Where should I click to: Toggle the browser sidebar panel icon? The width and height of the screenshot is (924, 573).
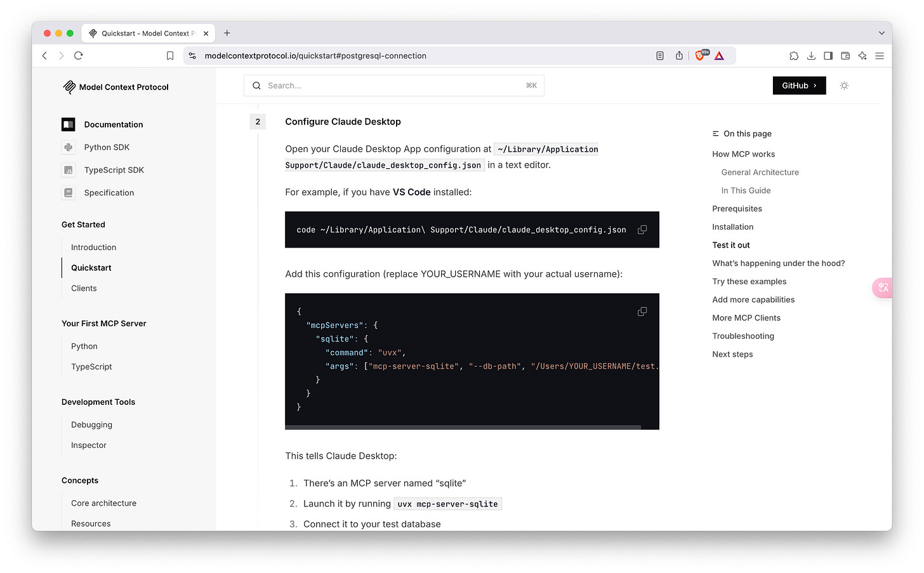pos(828,56)
